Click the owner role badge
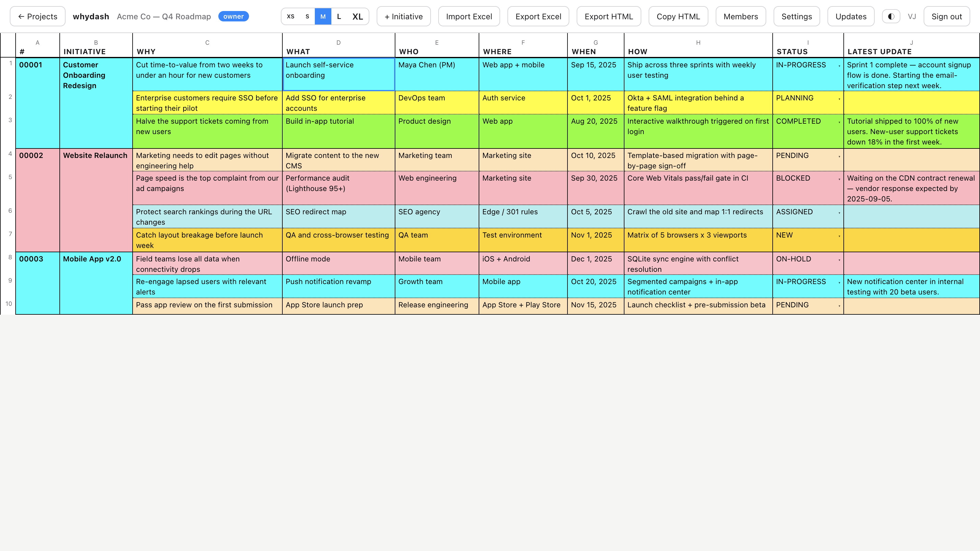This screenshot has height=551, width=980. click(233, 16)
